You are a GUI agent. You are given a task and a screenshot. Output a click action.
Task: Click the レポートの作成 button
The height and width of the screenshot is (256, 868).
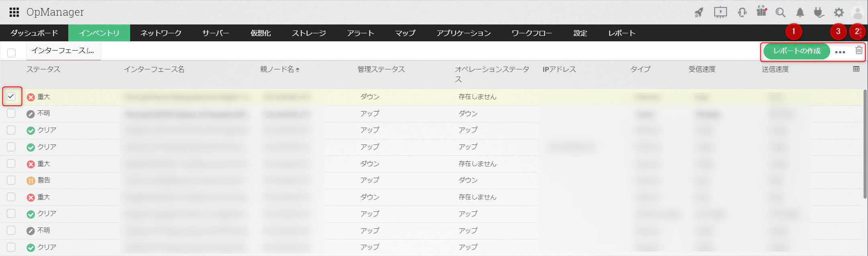pyautogui.click(x=797, y=51)
